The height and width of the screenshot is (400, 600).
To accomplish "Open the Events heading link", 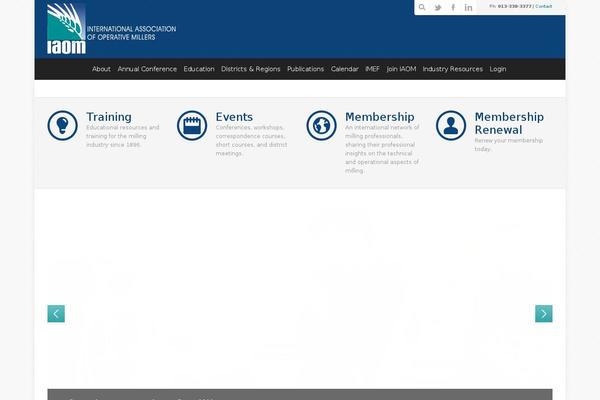I will click(x=234, y=117).
